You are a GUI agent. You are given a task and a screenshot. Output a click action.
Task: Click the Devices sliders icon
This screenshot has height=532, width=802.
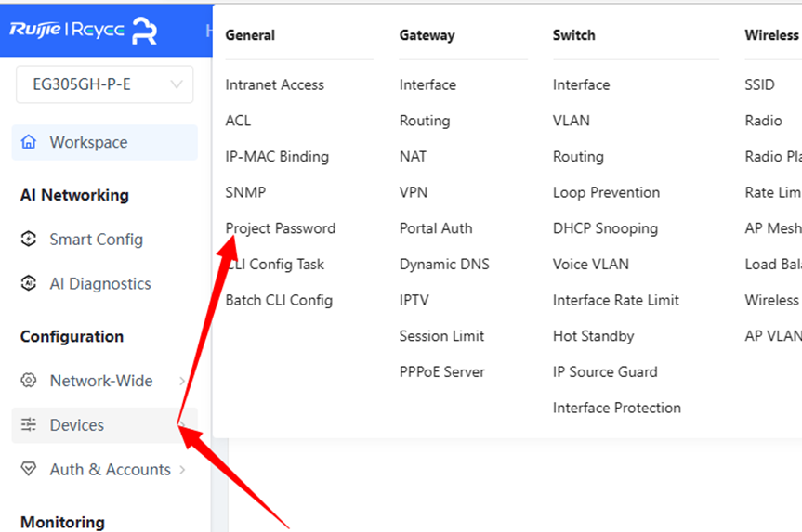point(29,424)
